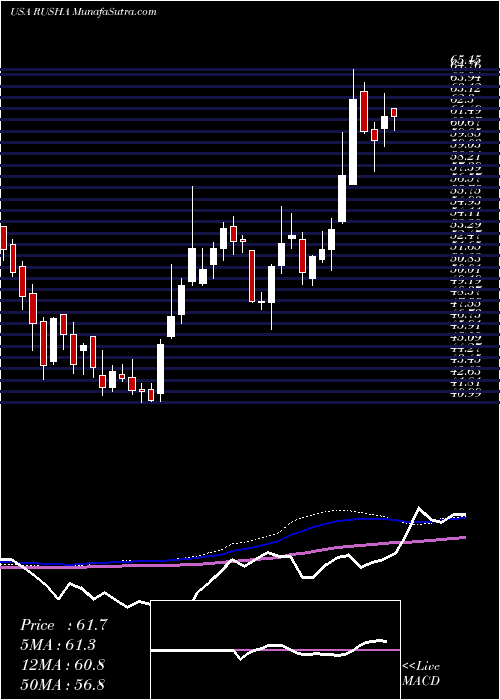The image size is (500, 700).
Task: Click the '<<Live MACD' label
Action: click(421, 674)
